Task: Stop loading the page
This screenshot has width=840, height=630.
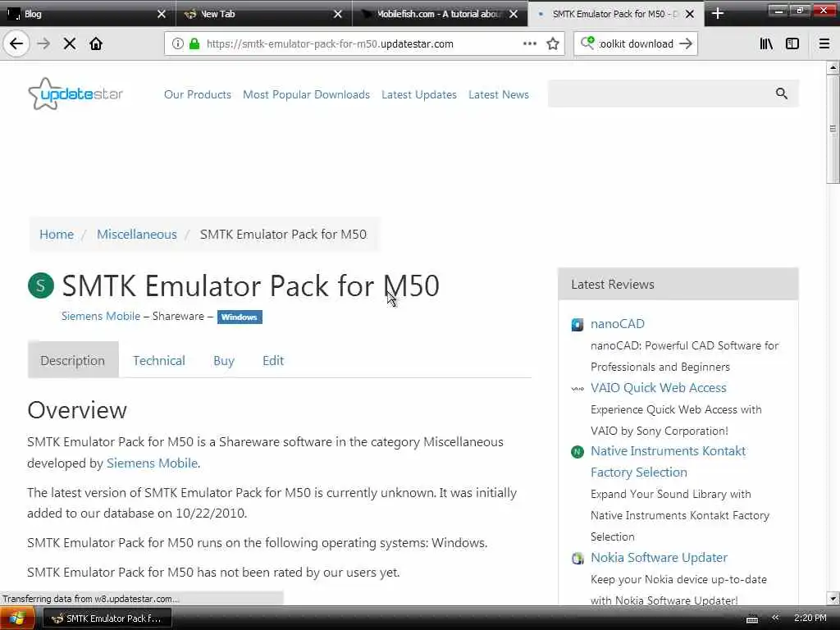Action: pos(70,43)
